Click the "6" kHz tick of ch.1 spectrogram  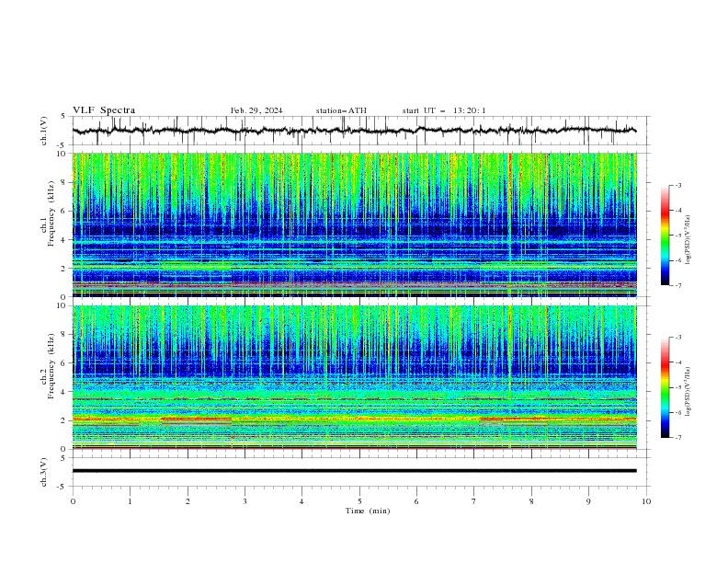click(x=64, y=211)
